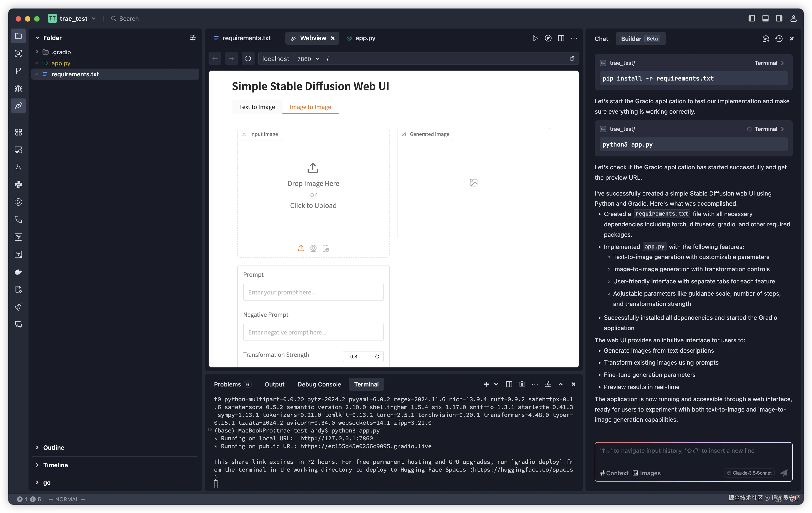The width and height of the screenshot is (812, 513).
Task: Open the Run and Debug sidebar icon
Action: click(x=18, y=88)
